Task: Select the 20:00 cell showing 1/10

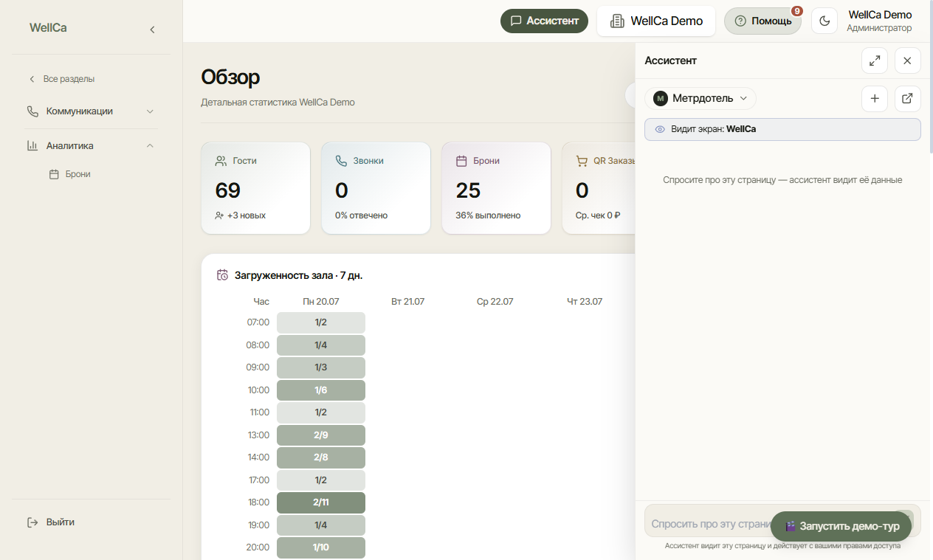Action: coord(321,547)
